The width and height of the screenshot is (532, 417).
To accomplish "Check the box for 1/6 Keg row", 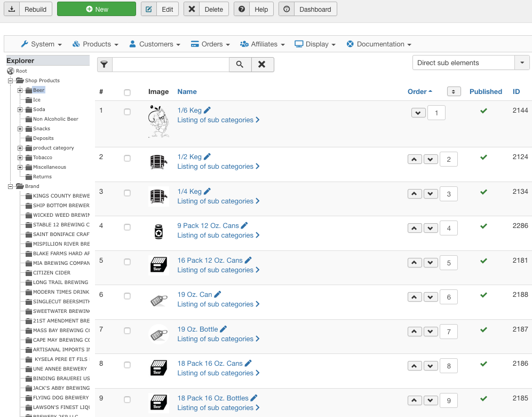I will tap(127, 112).
